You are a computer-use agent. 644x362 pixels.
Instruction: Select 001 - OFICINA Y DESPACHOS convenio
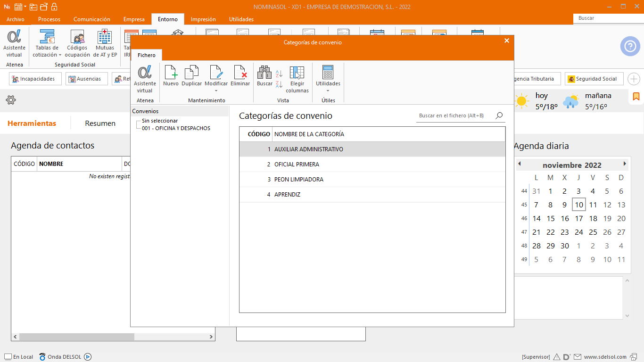(x=176, y=128)
